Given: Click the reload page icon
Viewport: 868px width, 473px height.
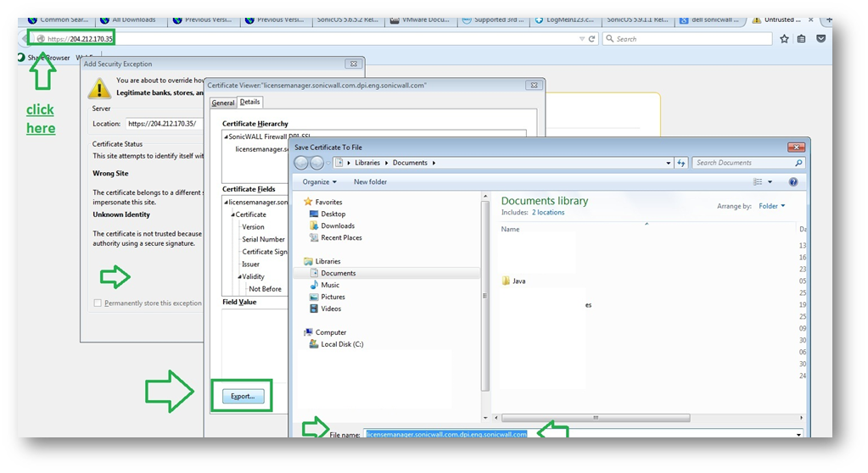Looking at the screenshot, I should [592, 39].
